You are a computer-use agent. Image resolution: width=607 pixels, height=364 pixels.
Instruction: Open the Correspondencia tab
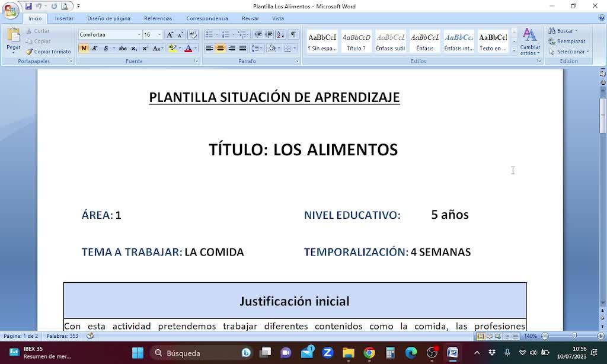tap(207, 18)
